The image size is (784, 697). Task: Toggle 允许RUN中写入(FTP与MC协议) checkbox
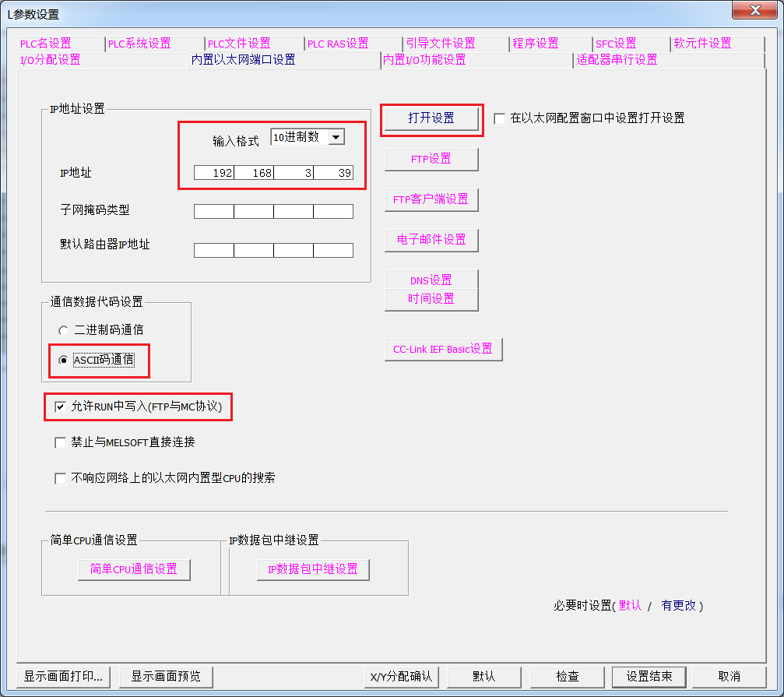[60, 407]
